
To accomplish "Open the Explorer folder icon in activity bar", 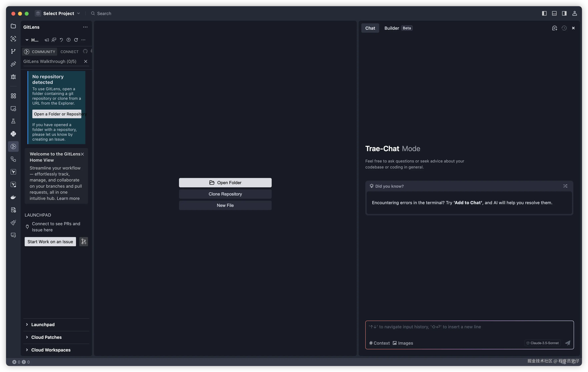I will (x=13, y=26).
